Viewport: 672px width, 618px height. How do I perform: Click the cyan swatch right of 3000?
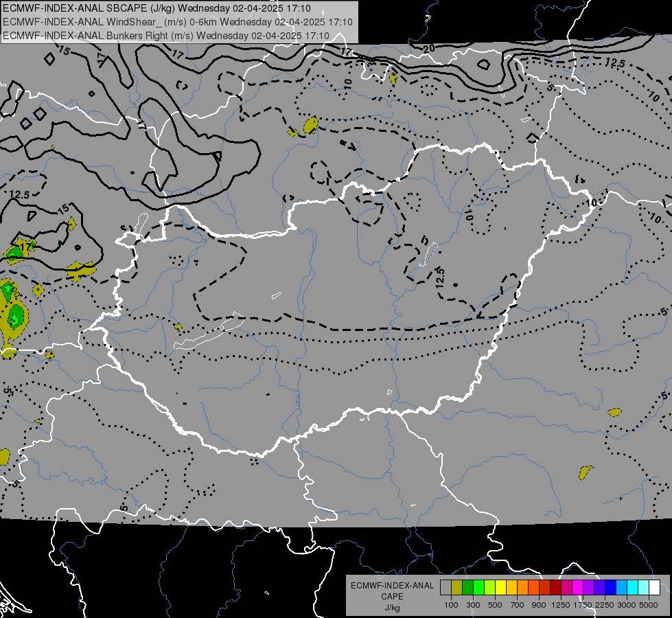(x=633, y=588)
